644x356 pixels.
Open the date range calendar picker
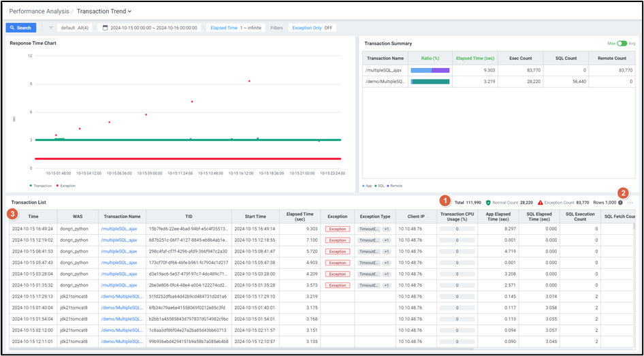click(x=106, y=28)
